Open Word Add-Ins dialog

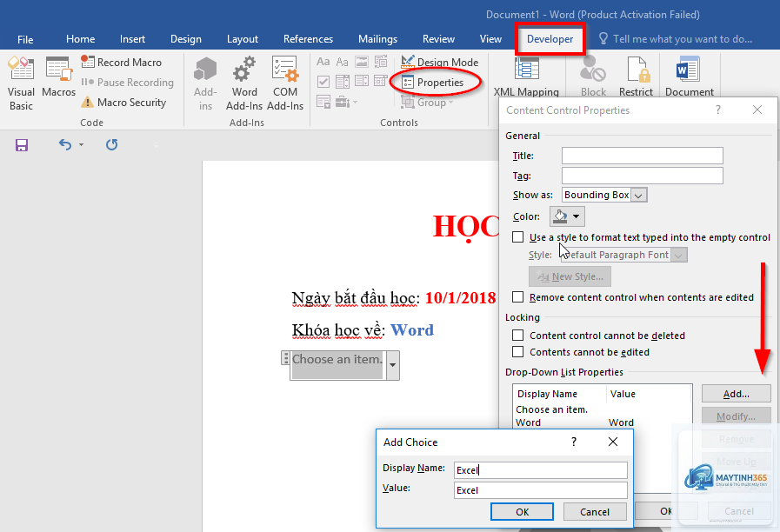click(x=244, y=83)
